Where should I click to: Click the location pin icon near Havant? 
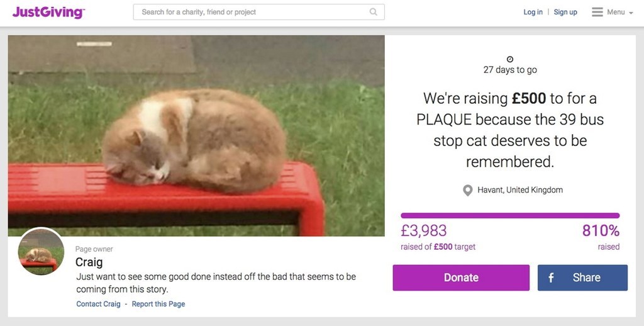click(x=467, y=190)
